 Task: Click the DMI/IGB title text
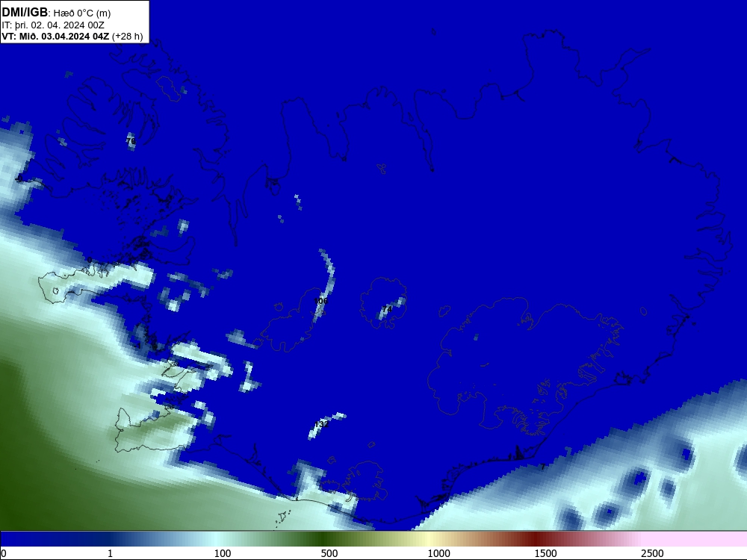25,13
